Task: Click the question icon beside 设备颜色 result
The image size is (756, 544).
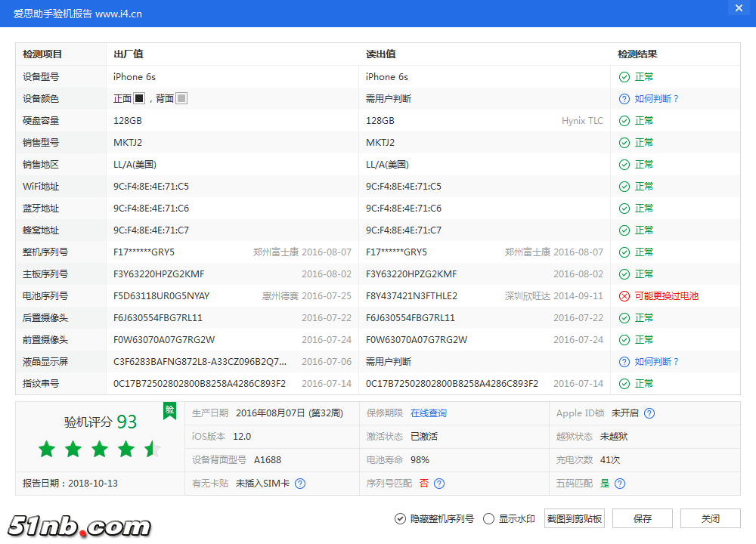Action: tap(624, 98)
